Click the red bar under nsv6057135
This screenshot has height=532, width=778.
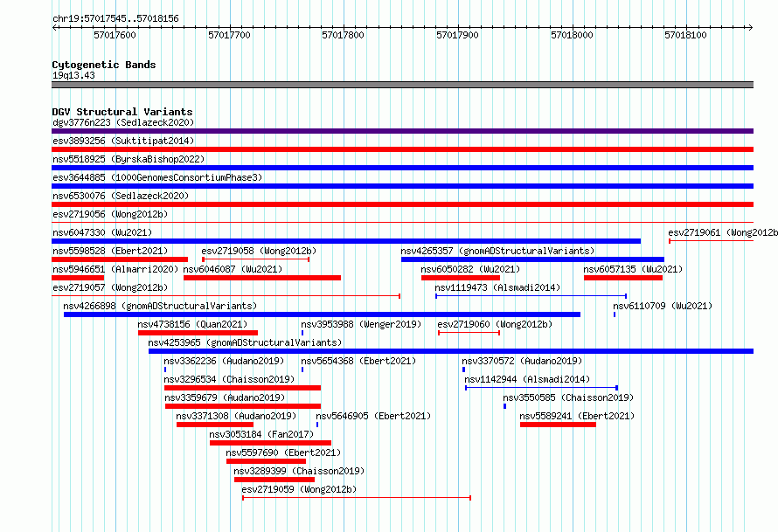pyautogui.click(x=623, y=278)
